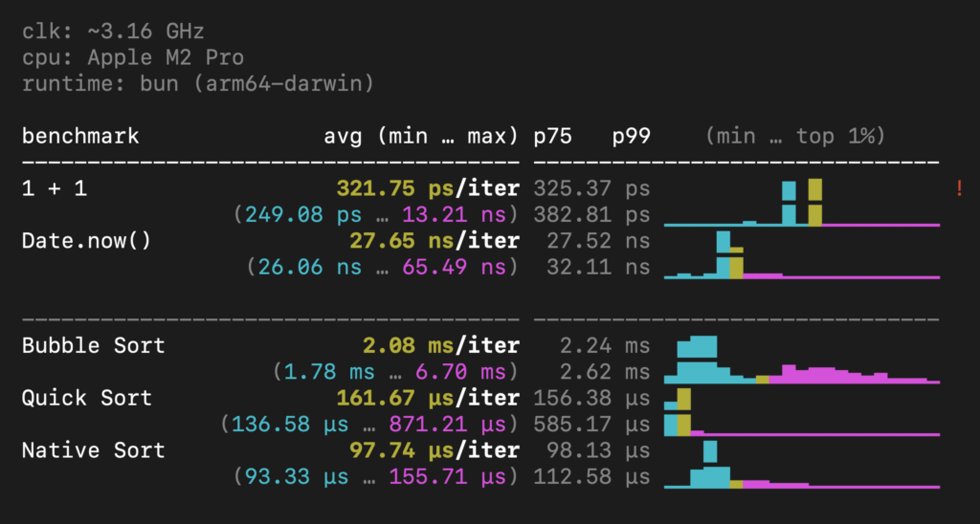The image size is (980, 524).
Task: Select the Native Sort benchmark name
Action: pos(94,450)
